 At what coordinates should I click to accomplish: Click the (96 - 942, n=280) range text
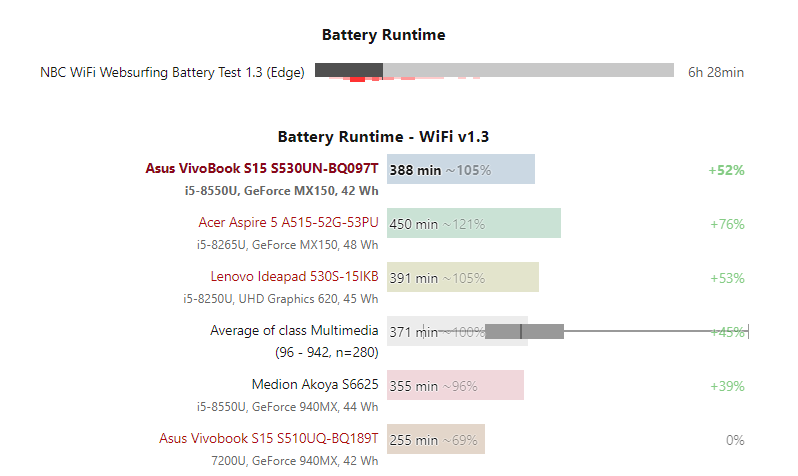click(327, 352)
